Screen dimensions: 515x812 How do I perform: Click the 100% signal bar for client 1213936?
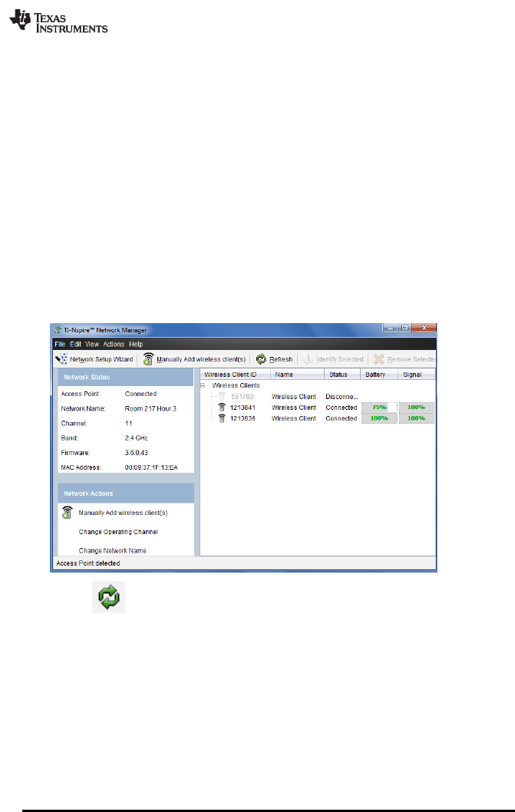[417, 418]
